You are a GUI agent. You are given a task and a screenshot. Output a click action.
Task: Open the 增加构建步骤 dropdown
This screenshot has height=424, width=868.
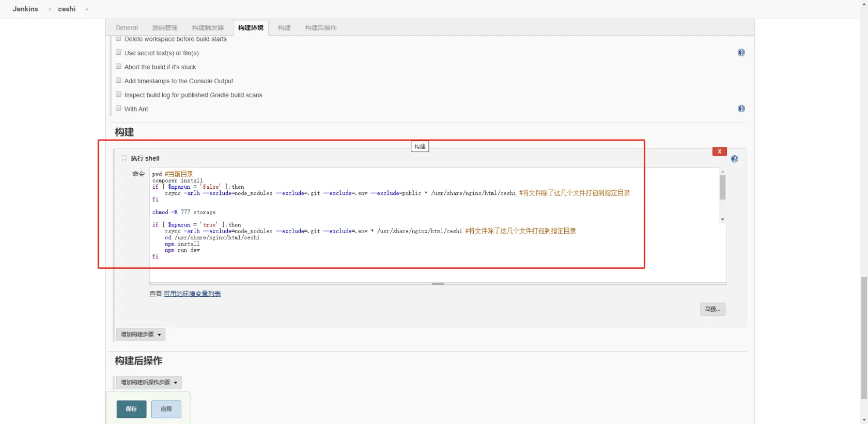(x=141, y=335)
